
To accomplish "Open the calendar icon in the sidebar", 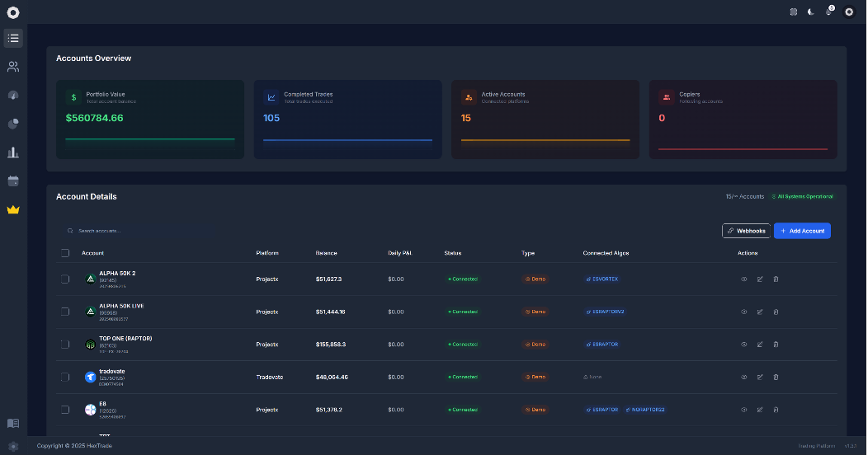I will pyautogui.click(x=13, y=181).
